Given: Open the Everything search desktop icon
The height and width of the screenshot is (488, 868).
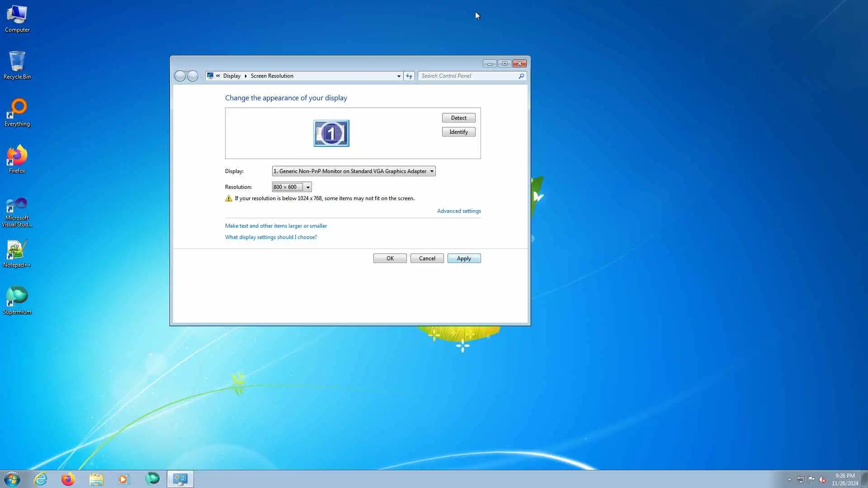Looking at the screenshot, I should click(17, 112).
